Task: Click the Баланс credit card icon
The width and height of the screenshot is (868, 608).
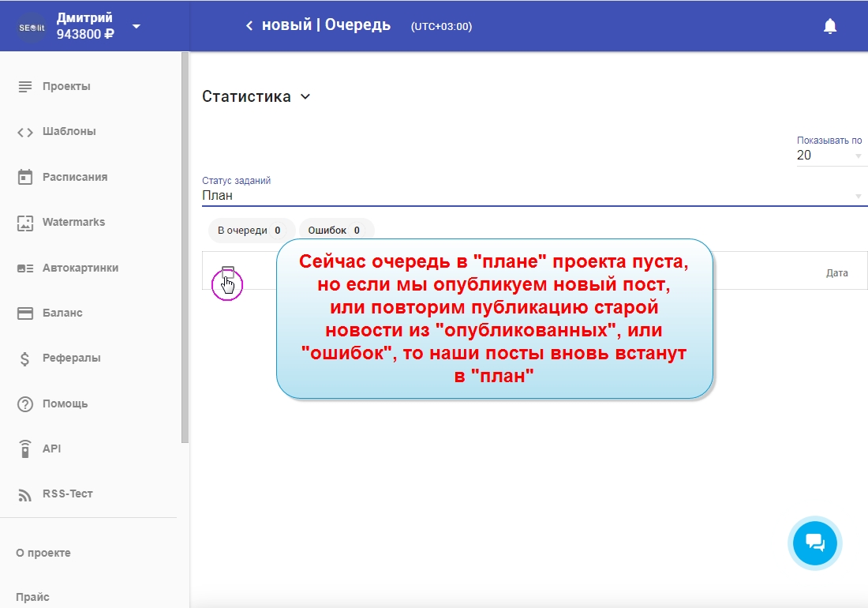Action: pos(25,313)
